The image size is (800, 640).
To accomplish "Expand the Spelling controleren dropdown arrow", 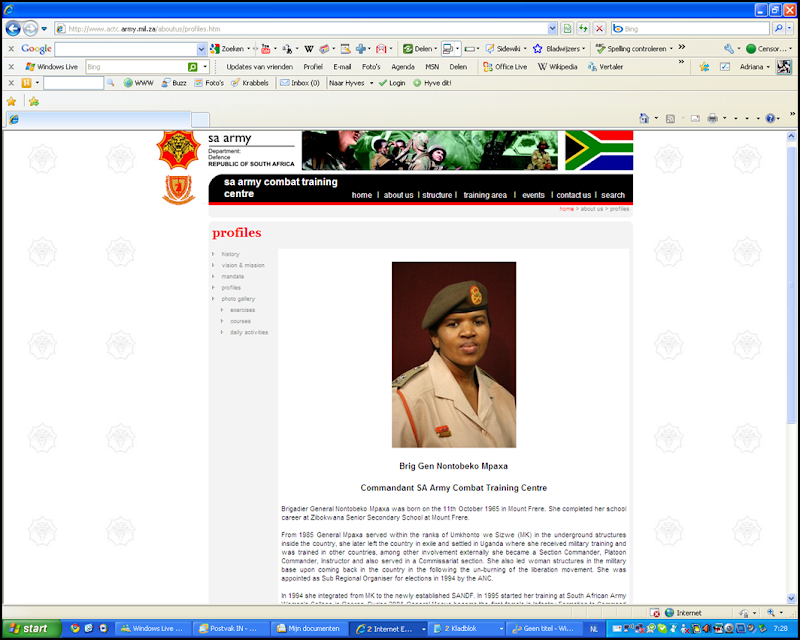I will 671,49.
